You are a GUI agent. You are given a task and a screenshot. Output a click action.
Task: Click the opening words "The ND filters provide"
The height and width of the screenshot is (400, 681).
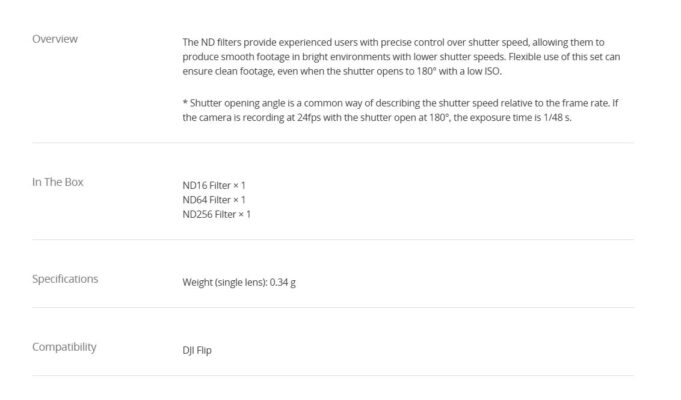(x=223, y=42)
